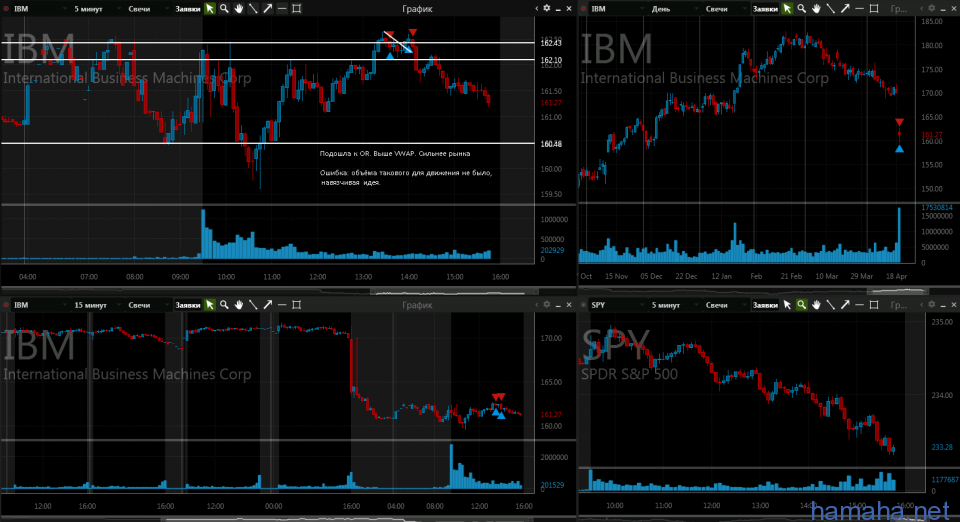Open IBM symbol dropdown in 15 минут chart
This screenshot has width=960, height=522.
(40, 305)
